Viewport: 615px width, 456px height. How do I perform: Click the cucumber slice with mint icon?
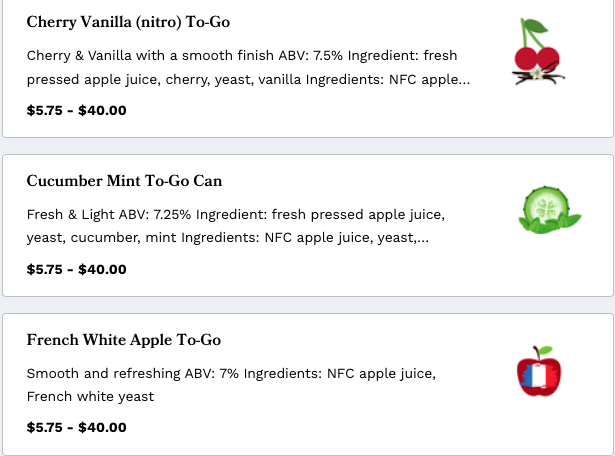549,210
